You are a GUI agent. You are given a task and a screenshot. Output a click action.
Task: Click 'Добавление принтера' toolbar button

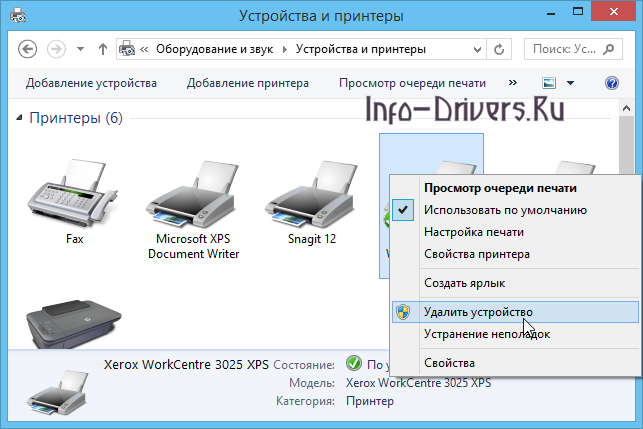pyautogui.click(x=247, y=83)
